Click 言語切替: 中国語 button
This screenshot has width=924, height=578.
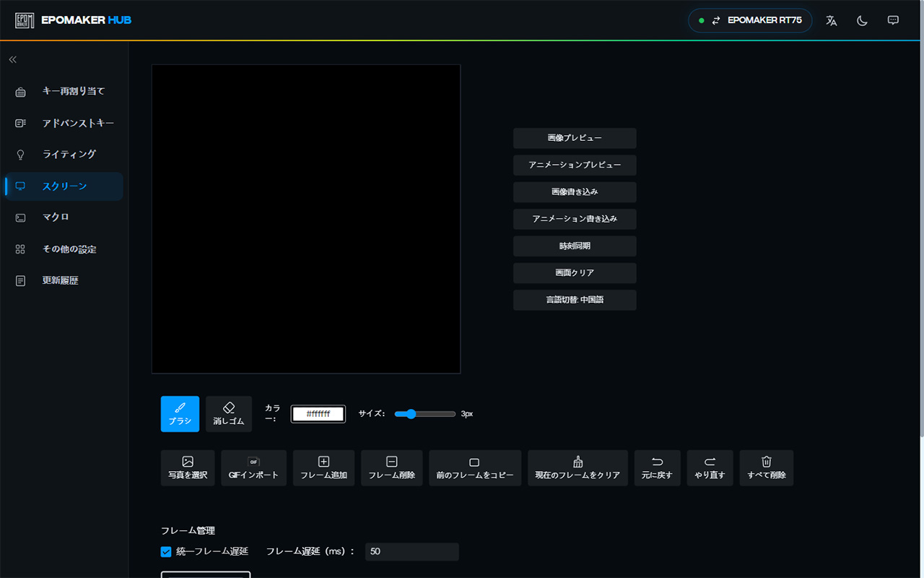click(x=575, y=300)
